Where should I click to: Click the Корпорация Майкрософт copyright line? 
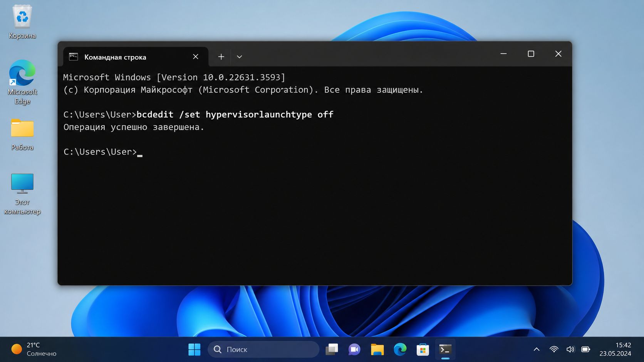(x=243, y=90)
